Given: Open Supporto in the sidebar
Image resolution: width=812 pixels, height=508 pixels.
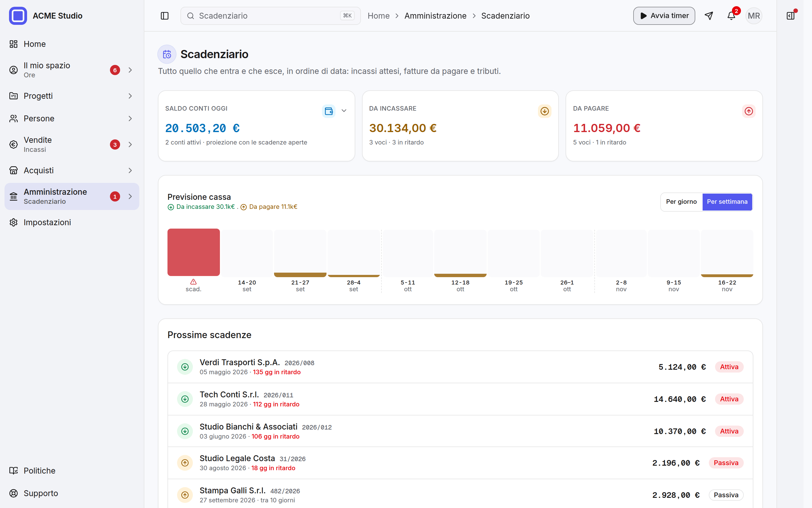Looking at the screenshot, I should coord(72,493).
